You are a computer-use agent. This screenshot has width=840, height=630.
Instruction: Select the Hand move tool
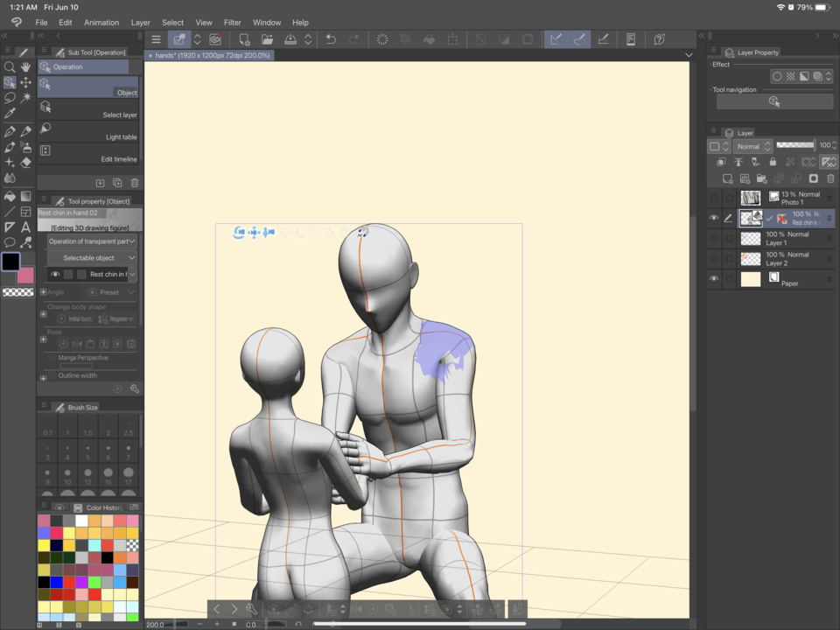(25, 67)
